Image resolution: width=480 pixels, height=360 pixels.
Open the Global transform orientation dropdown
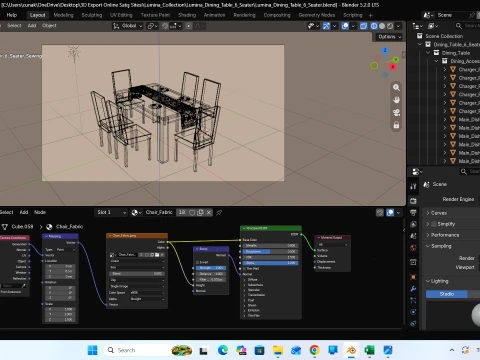(128, 26)
